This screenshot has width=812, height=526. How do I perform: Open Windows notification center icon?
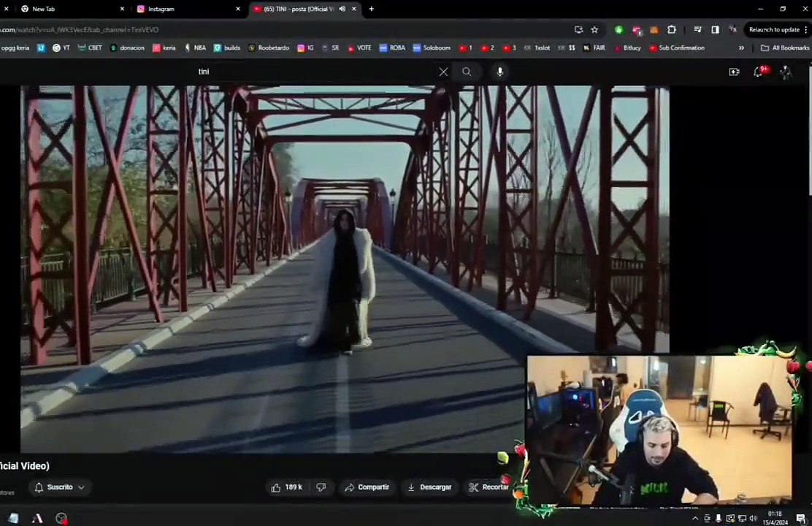pos(800,518)
